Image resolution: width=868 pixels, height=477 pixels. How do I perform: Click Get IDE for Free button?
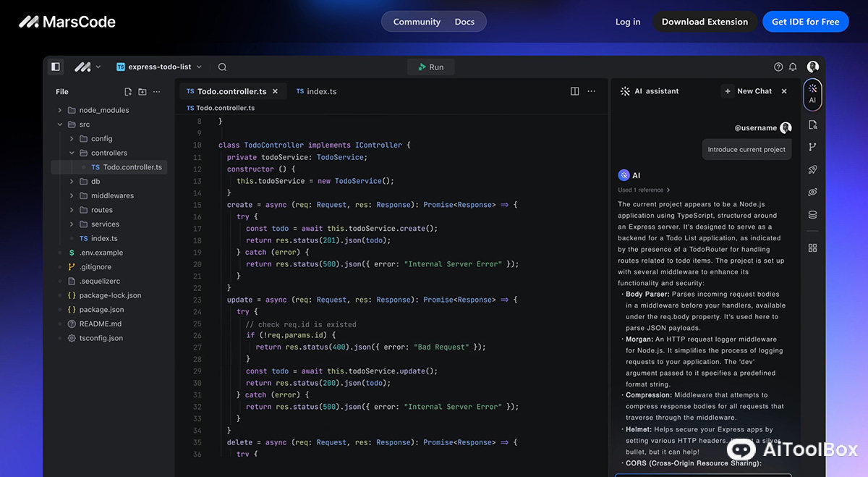coord(805,22)
